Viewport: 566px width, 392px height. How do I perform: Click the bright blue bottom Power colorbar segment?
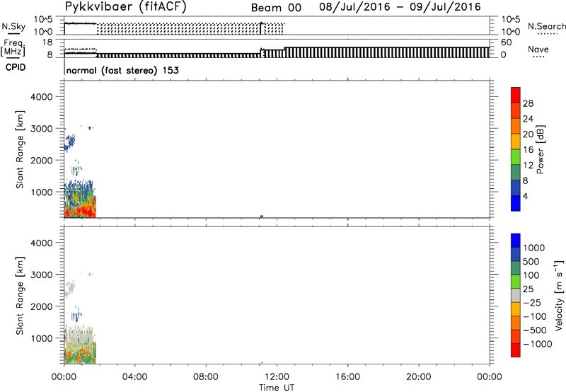coord(516,203)
